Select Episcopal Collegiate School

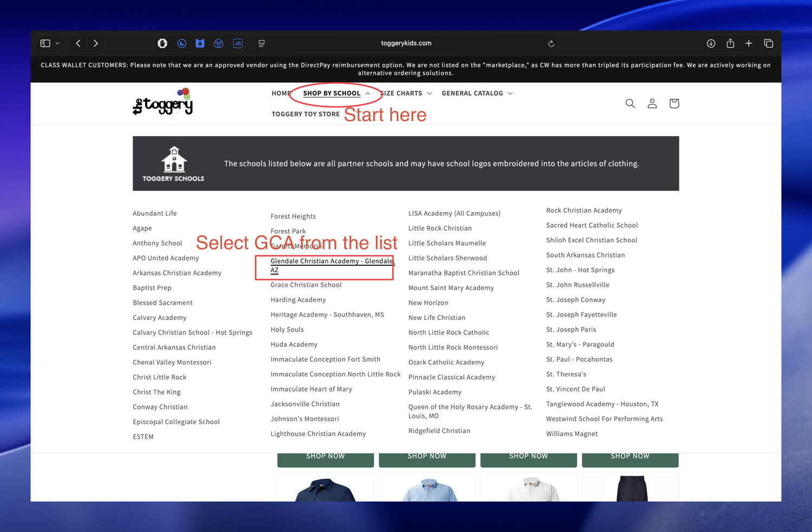176,422
